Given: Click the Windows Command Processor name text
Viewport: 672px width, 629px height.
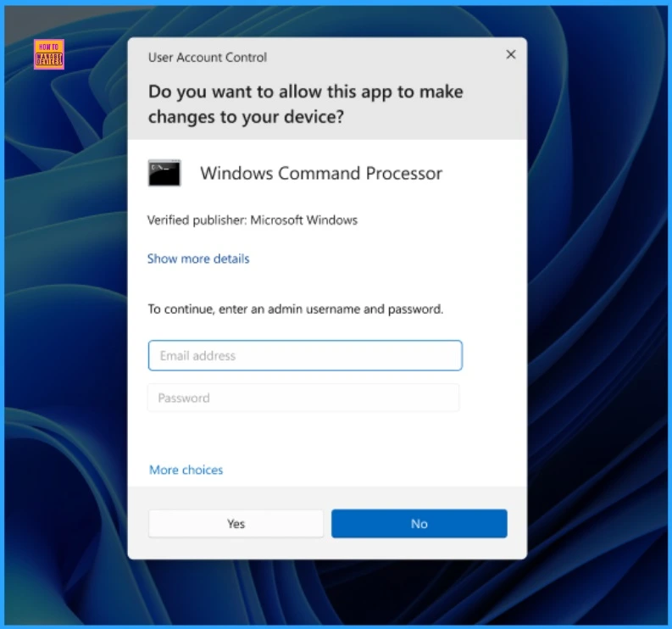Looking at the screenshot, I should tap(321, 173).
